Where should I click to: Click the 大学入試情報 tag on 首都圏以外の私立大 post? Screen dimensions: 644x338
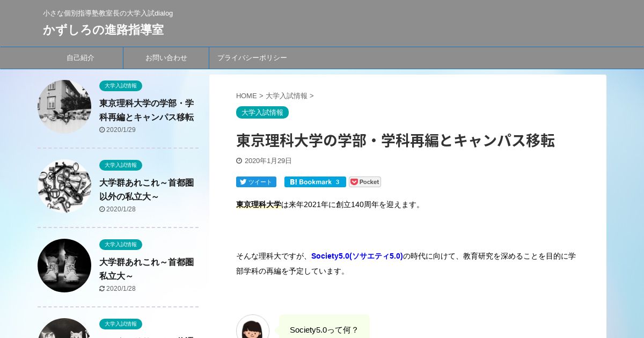121,165
